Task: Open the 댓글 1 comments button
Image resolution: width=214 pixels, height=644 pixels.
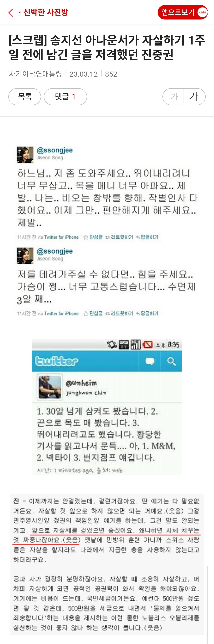Action: coord(65,97)
